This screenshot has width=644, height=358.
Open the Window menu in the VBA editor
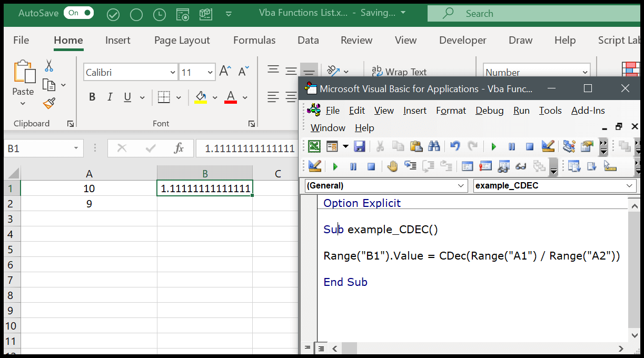click(328, 128)
